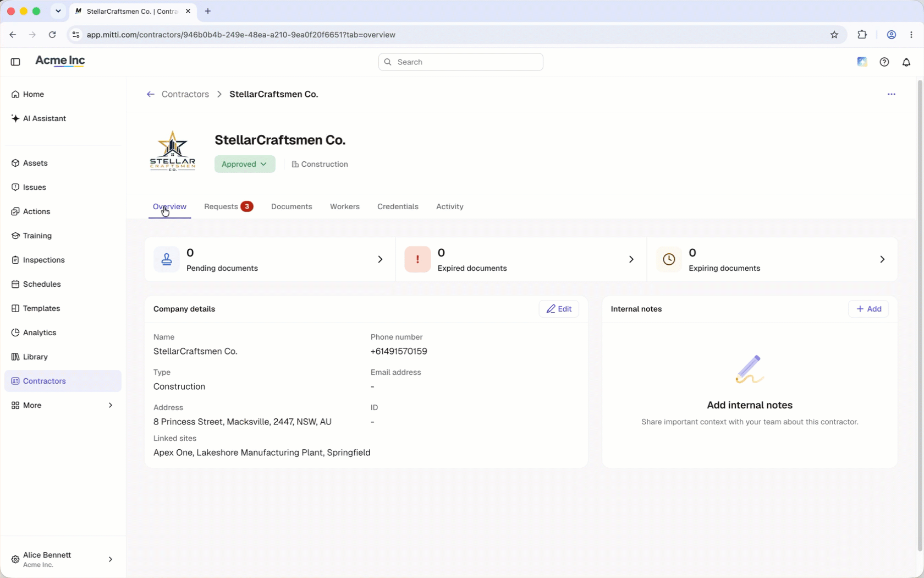Switch to the Workers tab
The width and height of the screenshot is (924, 578).
[345, 206]
